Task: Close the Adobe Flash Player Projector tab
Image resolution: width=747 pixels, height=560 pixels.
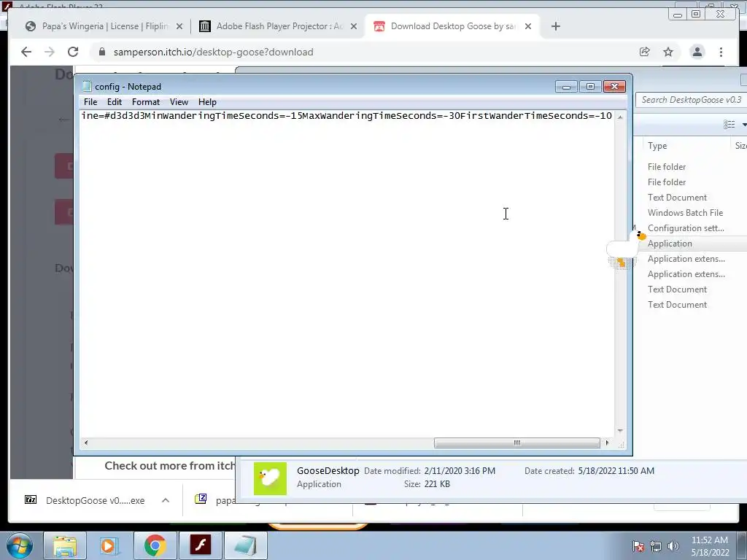Action: click(x=354, y=26)
